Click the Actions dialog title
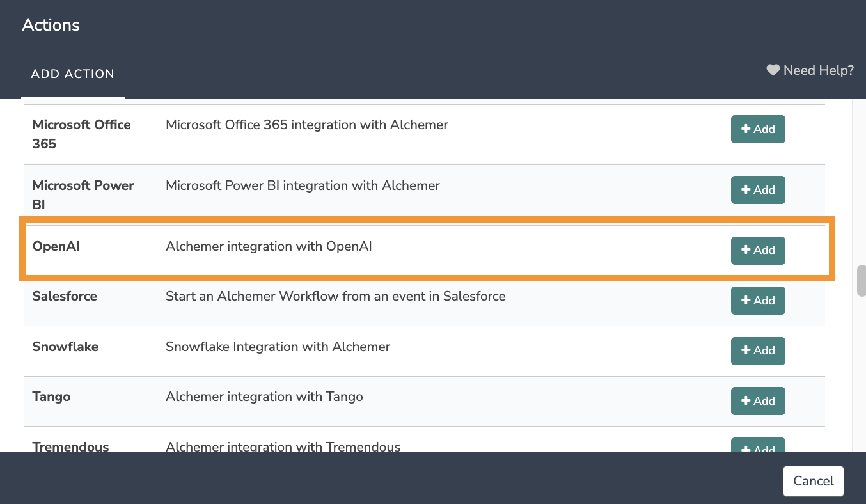This screenshot has height=504, width=866. [51, 26]
